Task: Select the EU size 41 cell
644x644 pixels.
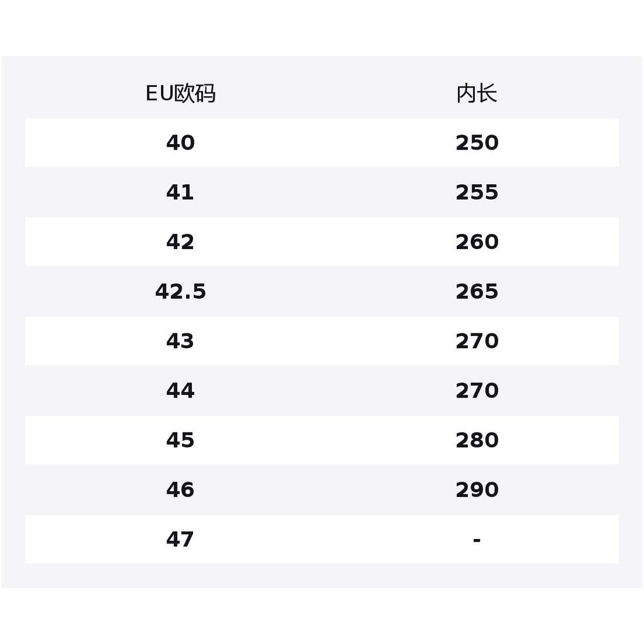Action: 180,192
